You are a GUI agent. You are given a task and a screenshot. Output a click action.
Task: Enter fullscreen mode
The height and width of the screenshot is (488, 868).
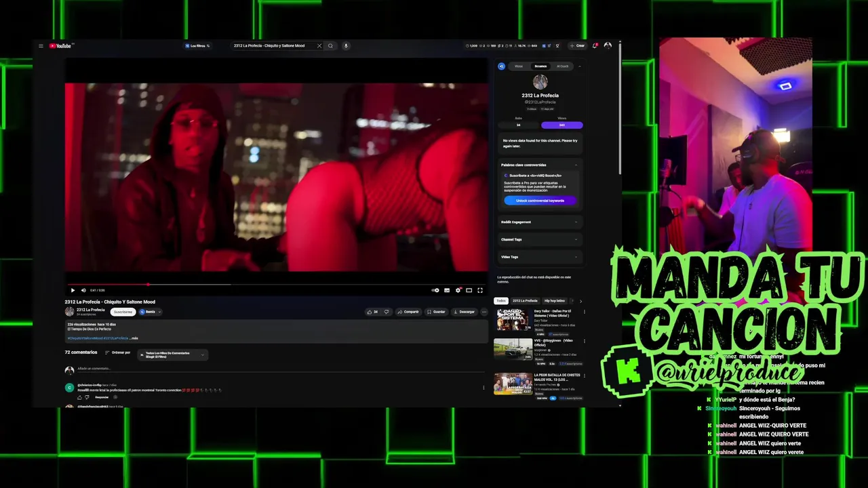[480, 290]
